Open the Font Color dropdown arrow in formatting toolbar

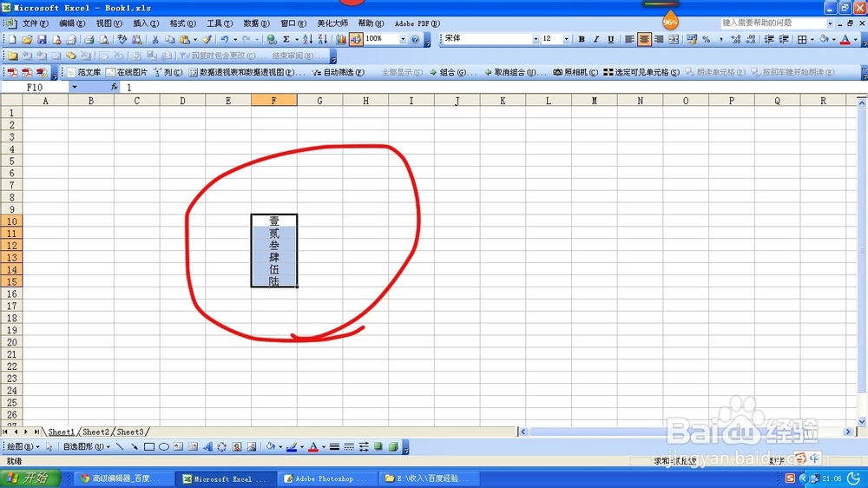(x=855, y=39)
